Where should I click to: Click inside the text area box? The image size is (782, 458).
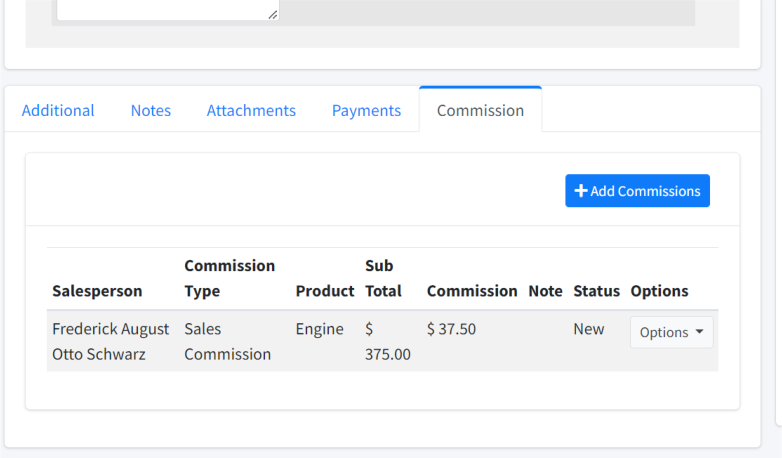tap(168, 9)
